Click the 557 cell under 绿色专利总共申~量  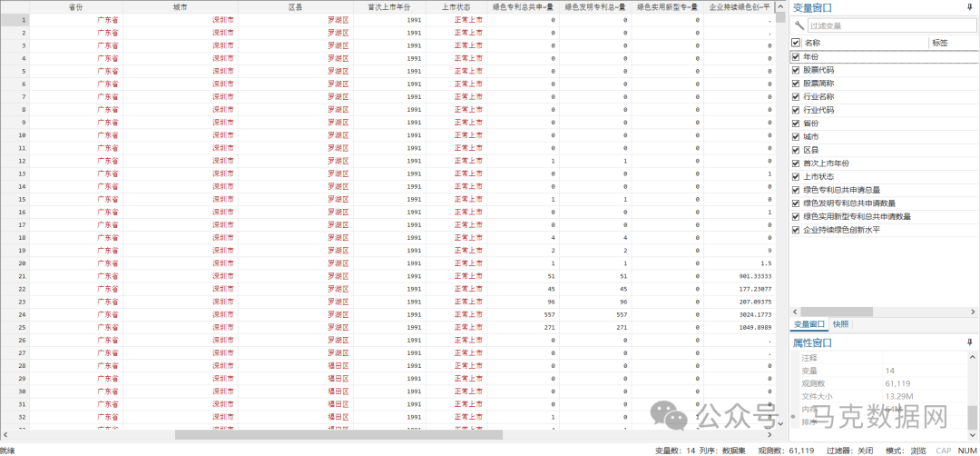click(x=523, y=314)
